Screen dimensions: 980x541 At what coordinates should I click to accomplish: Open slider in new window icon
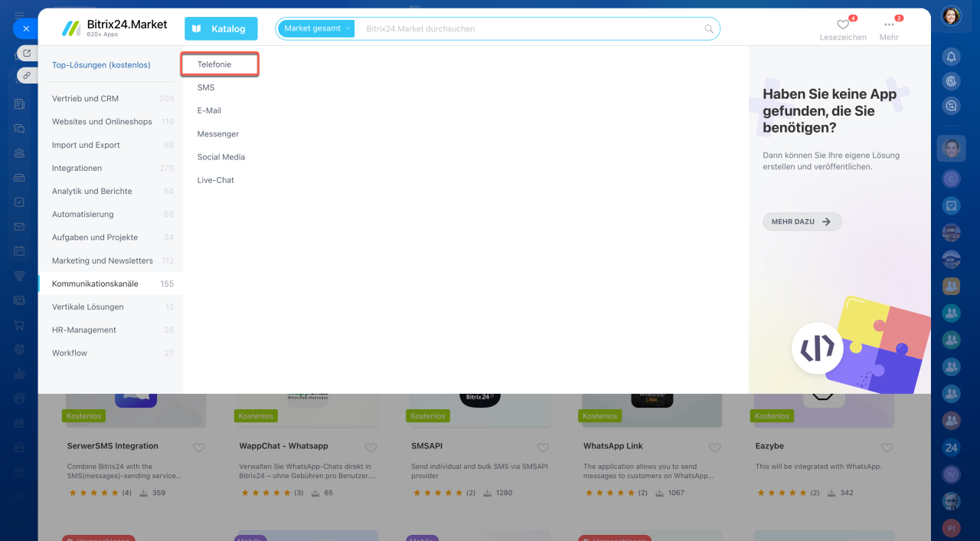pos(27,53)
